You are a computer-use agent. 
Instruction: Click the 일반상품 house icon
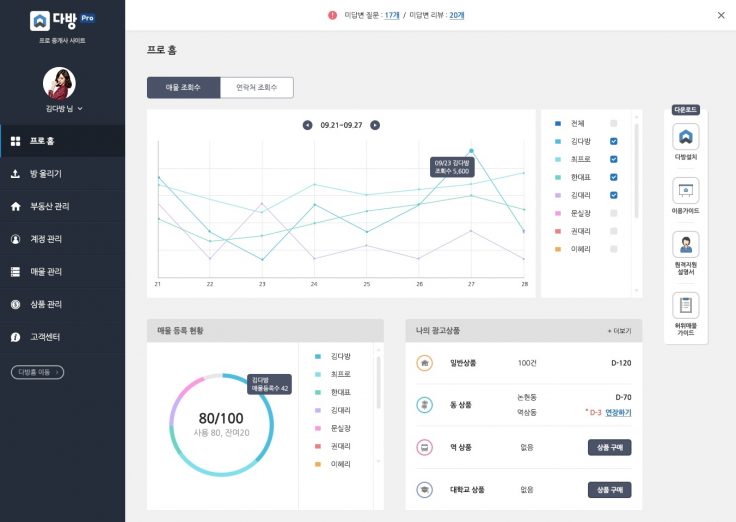(424, 363)
